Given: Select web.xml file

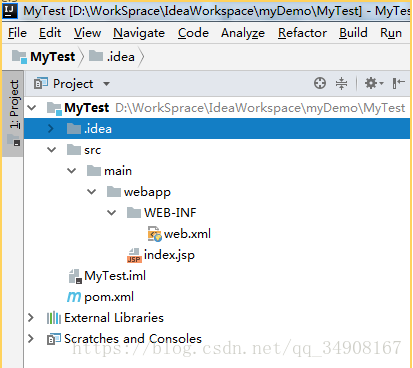Looking at the screenshot, I should pyautogui.click(x=187, y=234).
